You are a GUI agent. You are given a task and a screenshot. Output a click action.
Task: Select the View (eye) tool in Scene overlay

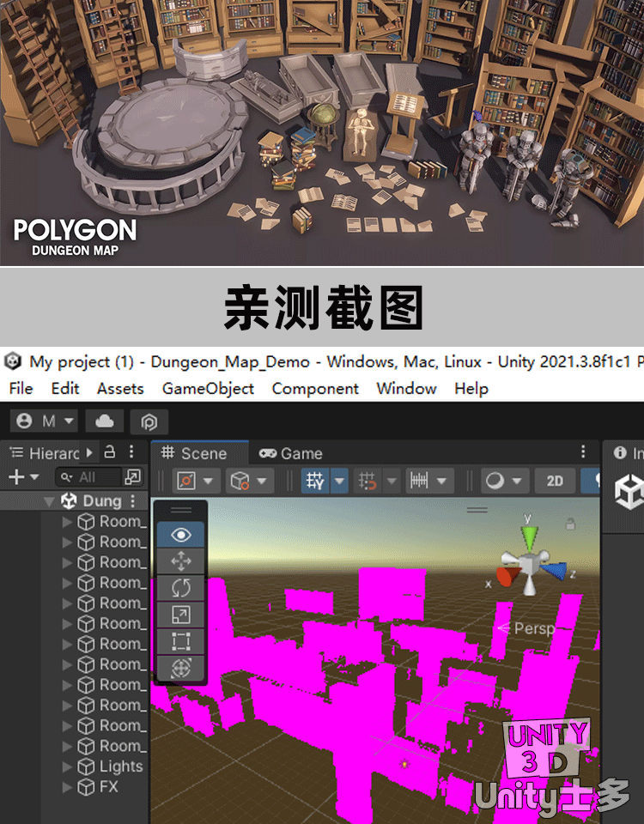(181, 535)
